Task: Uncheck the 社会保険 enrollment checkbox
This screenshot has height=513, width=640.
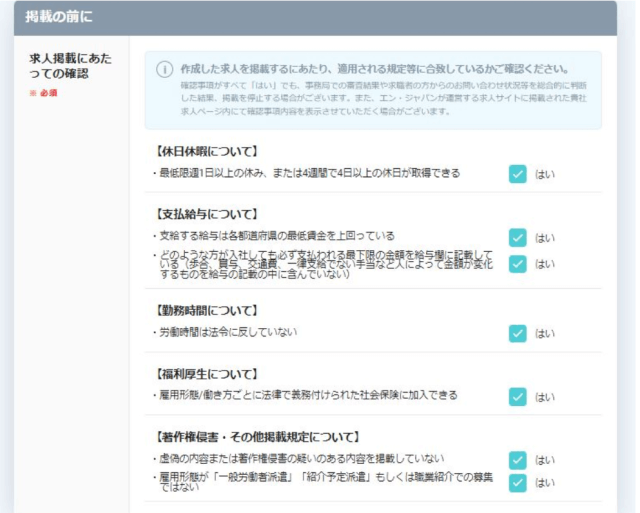Action: click(x=517, y=396)
